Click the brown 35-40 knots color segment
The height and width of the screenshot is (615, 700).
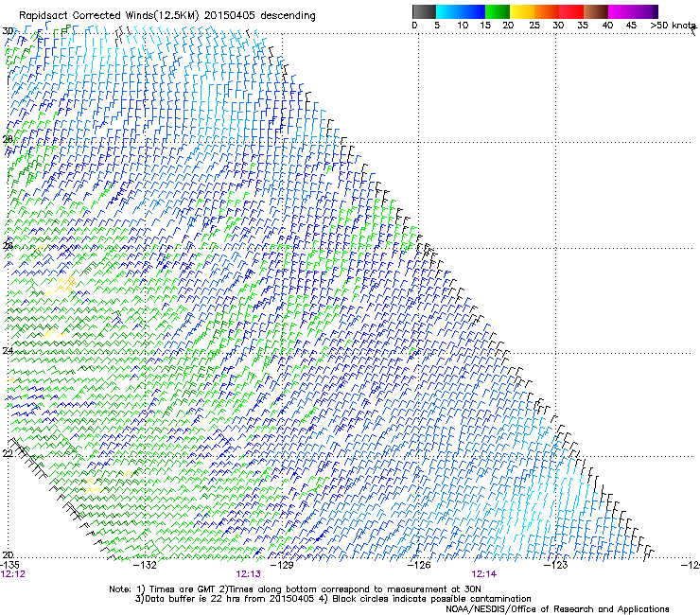[596, 11]
